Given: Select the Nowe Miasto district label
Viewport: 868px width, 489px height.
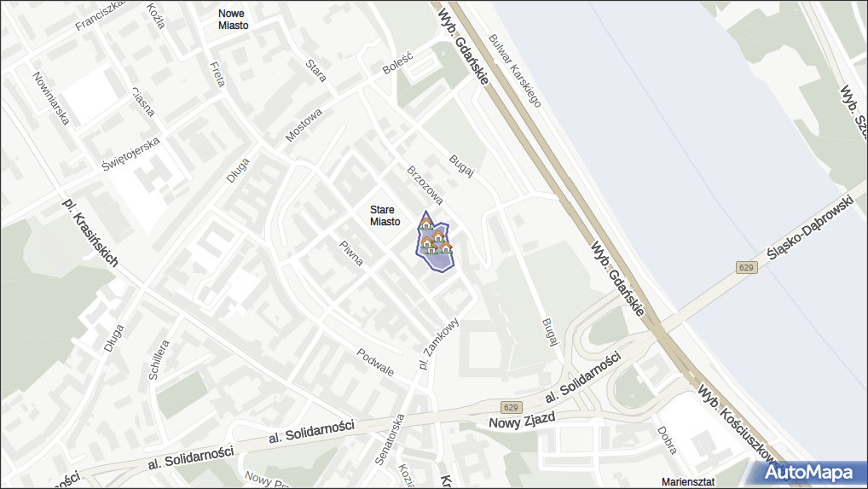Looking at the screenshot, I should pyautogui.click(x=233, y=20).
